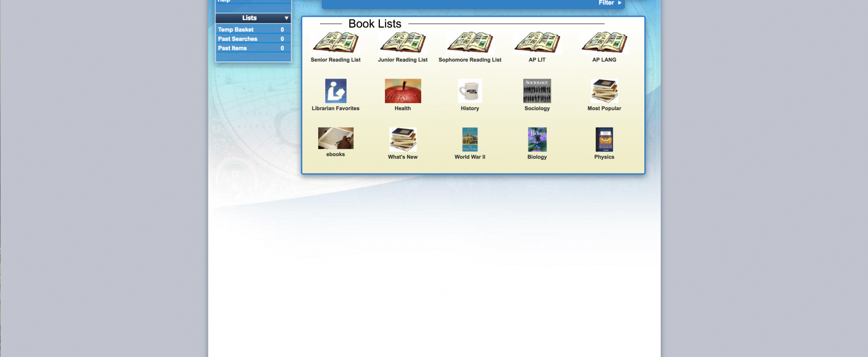
Task: Click the Temp Basket count 0
Action: (x=282, y=30)
